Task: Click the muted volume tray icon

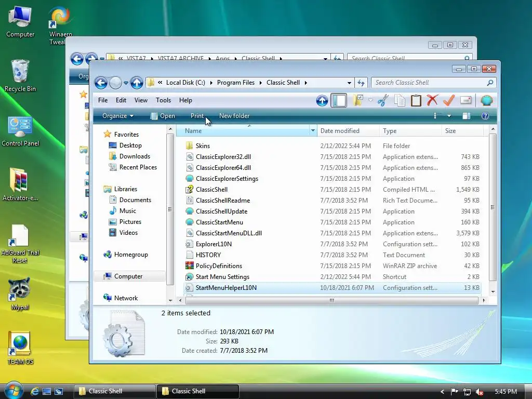Action: (479, 392)
